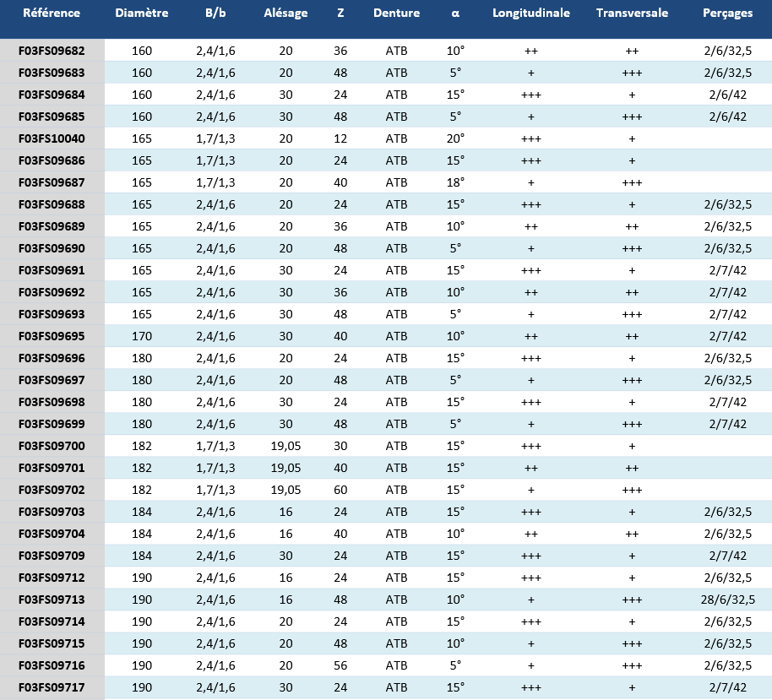This screenshot has width=772, height=700.
Task: Select reference F03FS09696
Action: tap(52, 358)
